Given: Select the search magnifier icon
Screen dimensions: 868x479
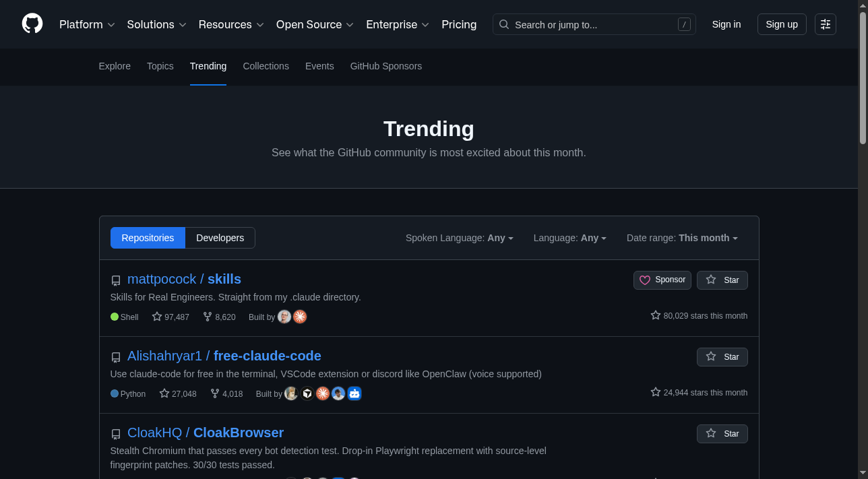Looking at the screenshot, I should tap(504, 24).
